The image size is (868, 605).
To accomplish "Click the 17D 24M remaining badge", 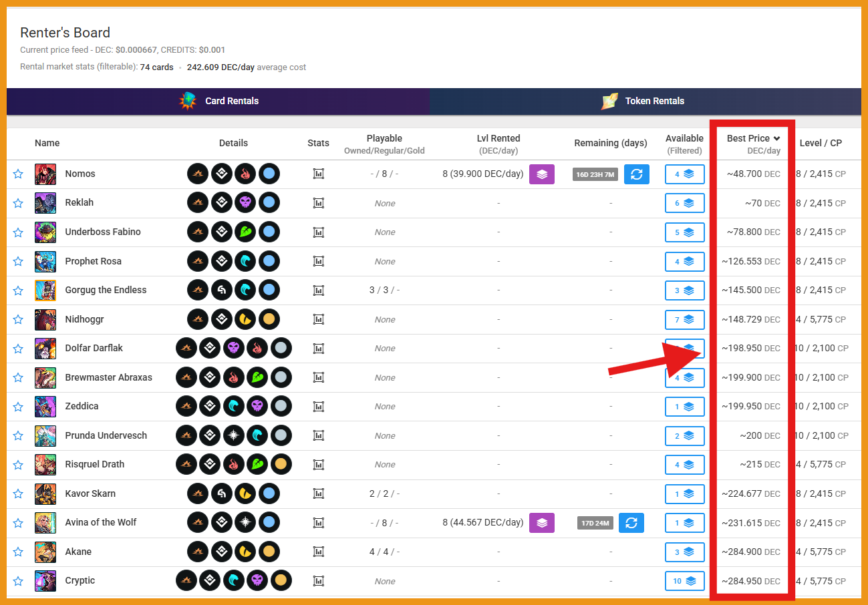I will 595,523.
